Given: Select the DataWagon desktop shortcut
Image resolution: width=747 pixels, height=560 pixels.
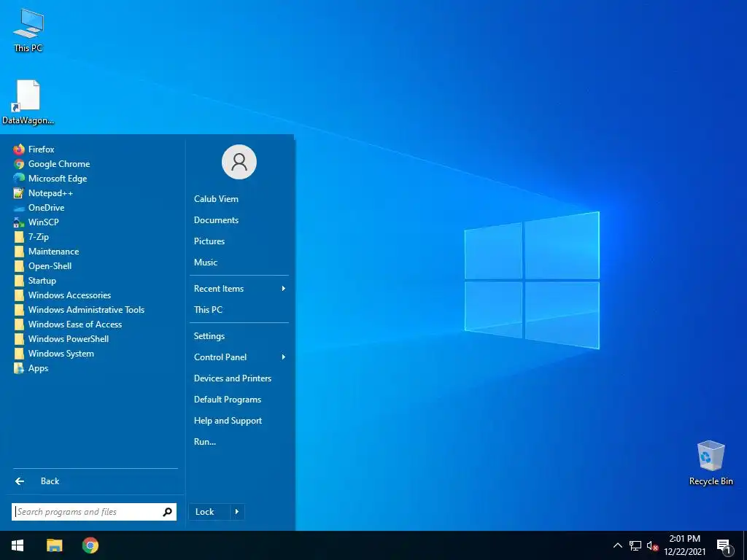Looking at the screenshot, I should click(x=28, y=102).
